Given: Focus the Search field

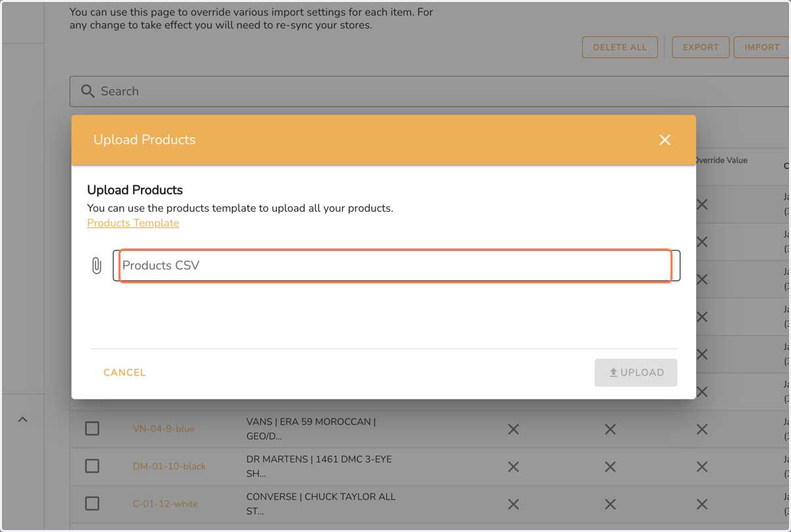Looking at the screenshot, I should 430,91.
